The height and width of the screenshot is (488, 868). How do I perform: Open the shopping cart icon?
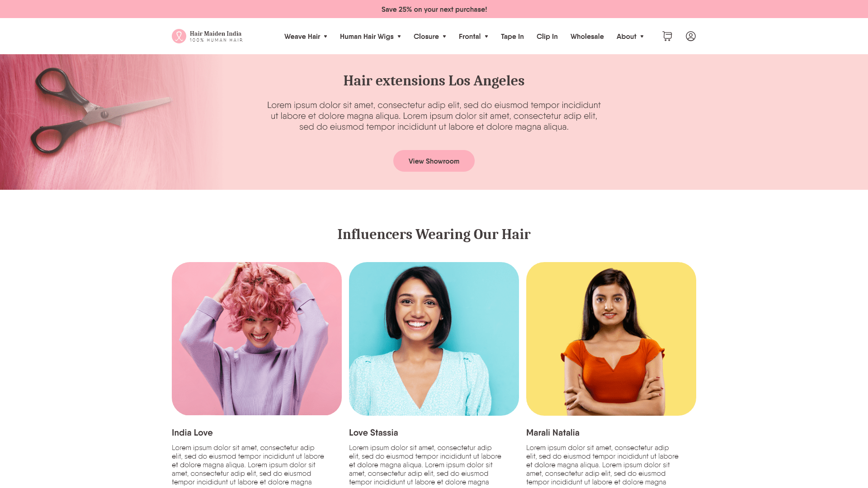point(667,36)
